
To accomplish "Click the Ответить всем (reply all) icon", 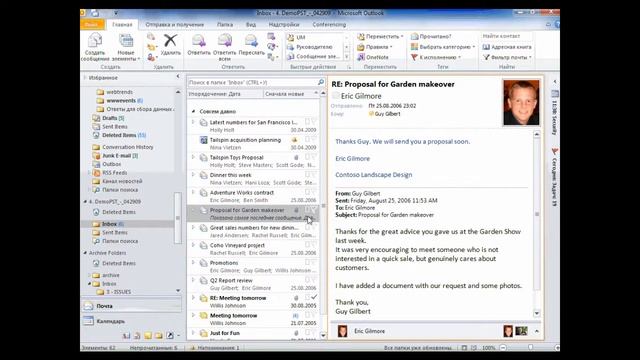I will 224,41.
